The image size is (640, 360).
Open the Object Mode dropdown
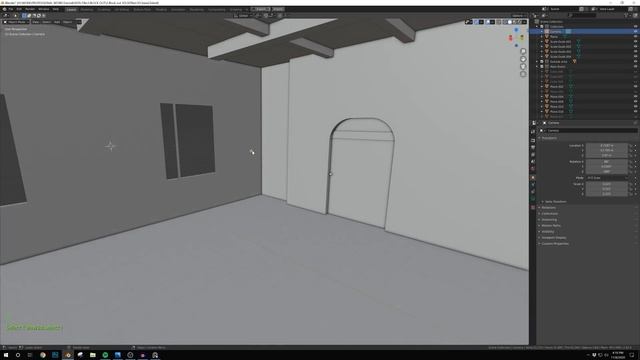click(x=16, y=22)
